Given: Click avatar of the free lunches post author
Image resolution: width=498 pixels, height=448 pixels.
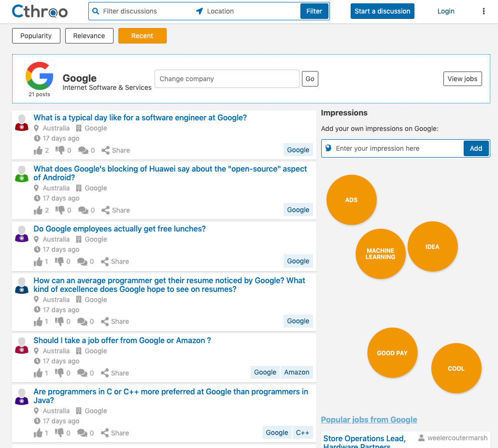Looking at the screenshot, I should tap(22, 234).
